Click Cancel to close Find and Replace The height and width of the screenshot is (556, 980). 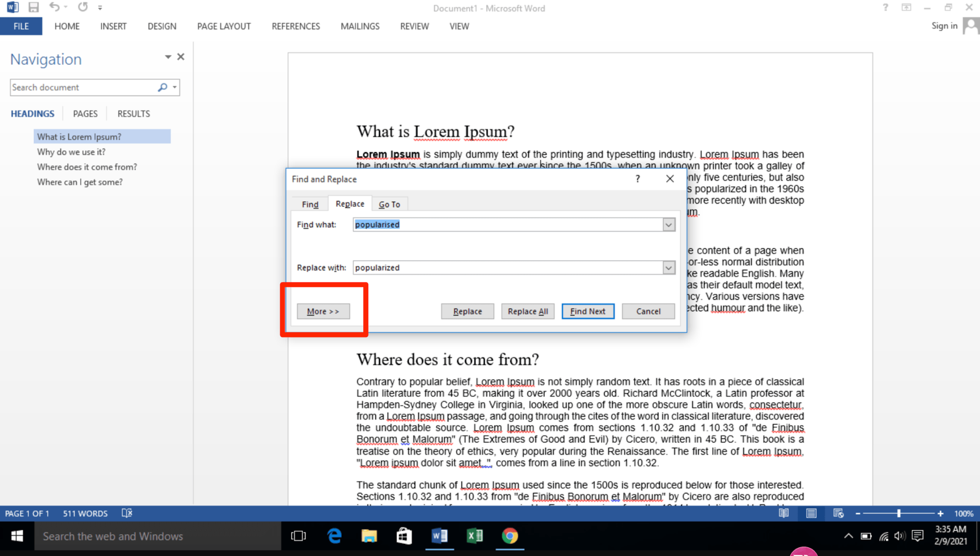point(648,310)
